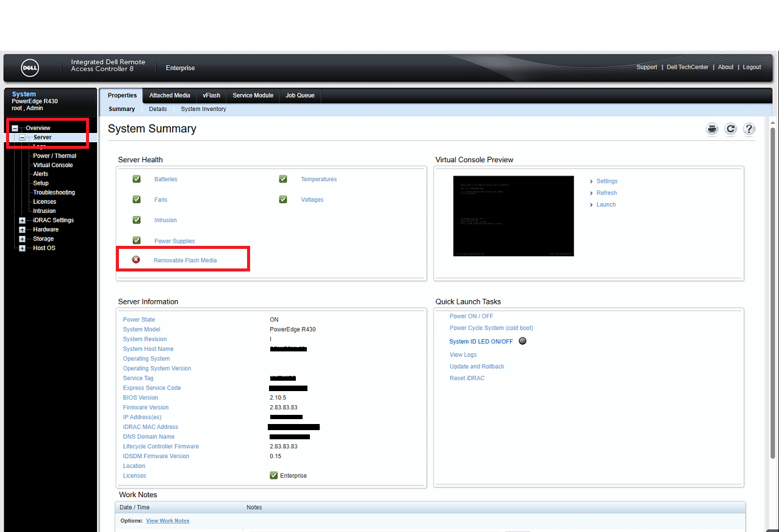This screenshot has height=532, width=779.
Task: Open Setup in the sidebar tree
Action: pyautogui.click(x=41, y=183)
